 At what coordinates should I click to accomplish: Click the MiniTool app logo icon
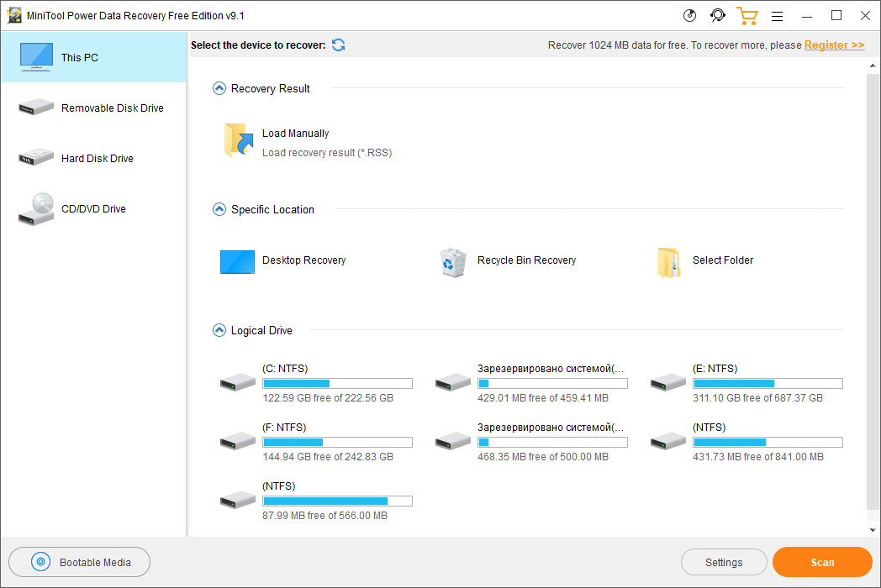click(x=14, y=16)
